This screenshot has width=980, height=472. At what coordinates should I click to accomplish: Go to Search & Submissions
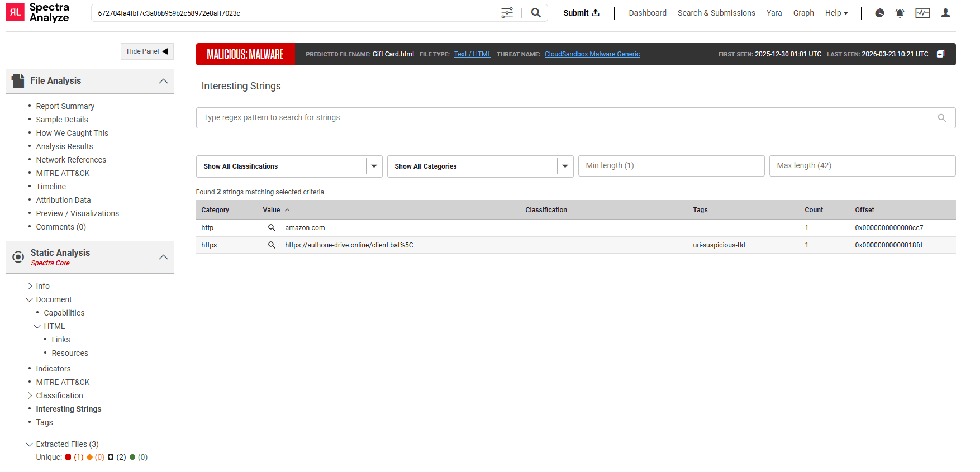tap(716, 13)
